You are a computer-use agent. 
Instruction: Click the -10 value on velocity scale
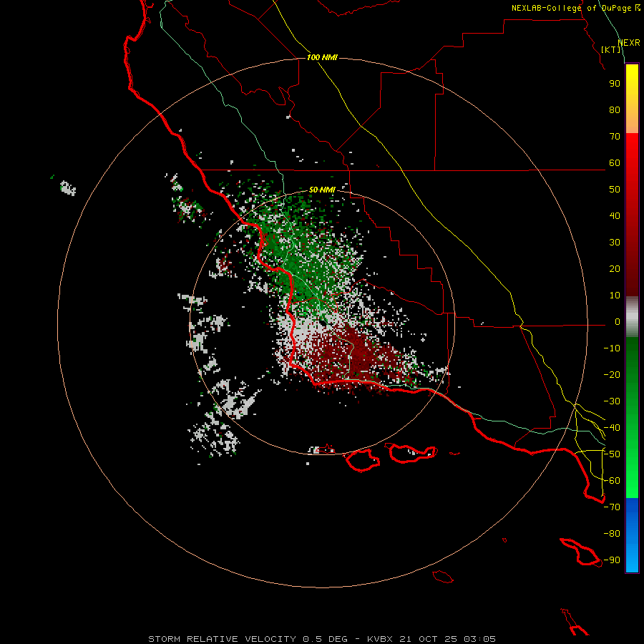[x=612, y=348]
